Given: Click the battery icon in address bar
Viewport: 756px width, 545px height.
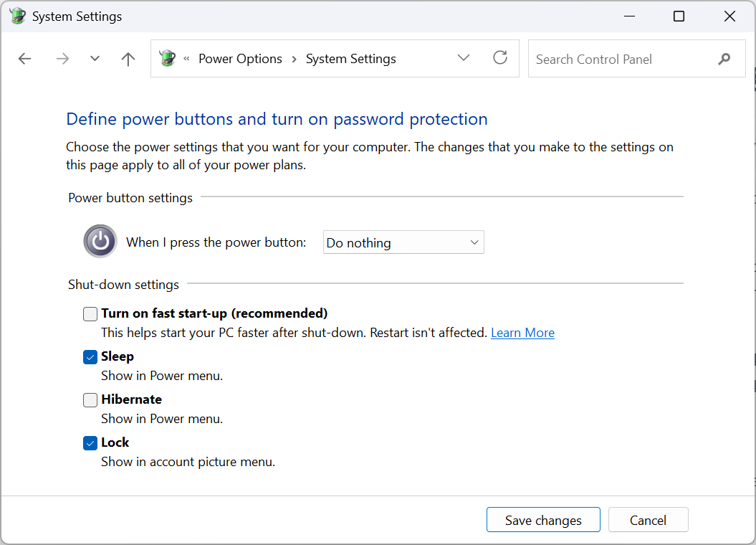Looking at the screenshot, I should (168, 59).
